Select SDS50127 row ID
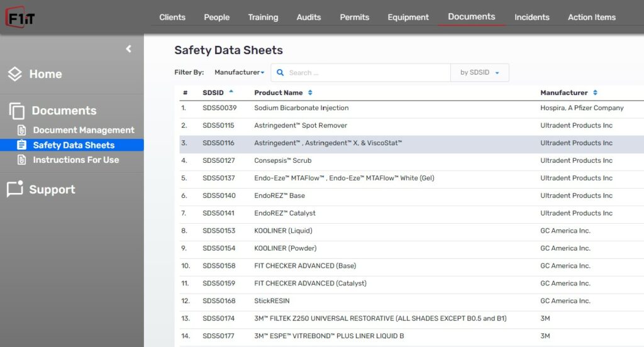This screenshot has width=644, height=347. tap(219, 160)
